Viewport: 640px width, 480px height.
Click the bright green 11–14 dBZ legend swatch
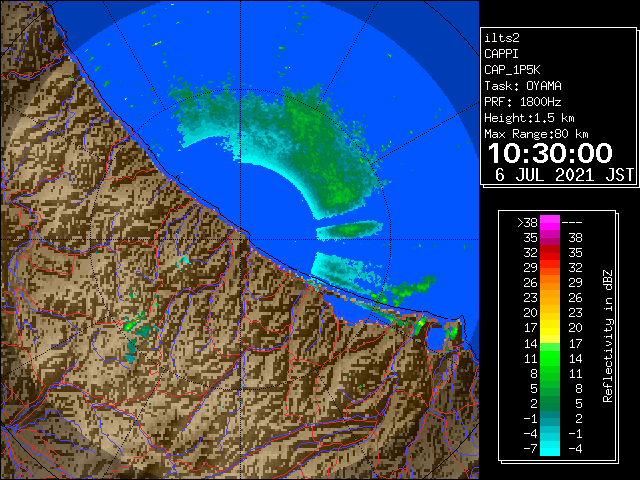click(549, 358)
